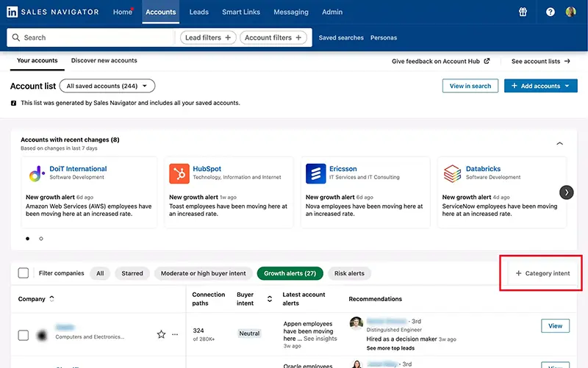
Task: Open Ericsson account link
Action: click(343, 169)
